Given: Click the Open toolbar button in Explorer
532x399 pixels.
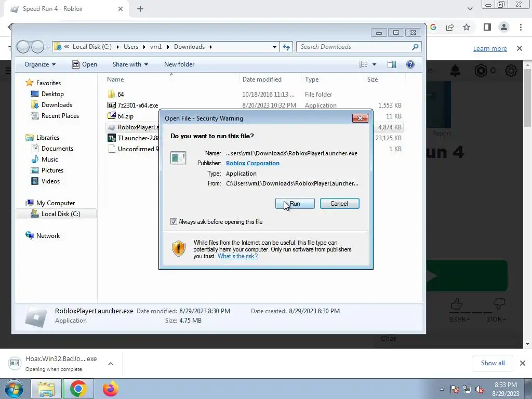Looking at the screenshot, I should click(x=85, y=64).
